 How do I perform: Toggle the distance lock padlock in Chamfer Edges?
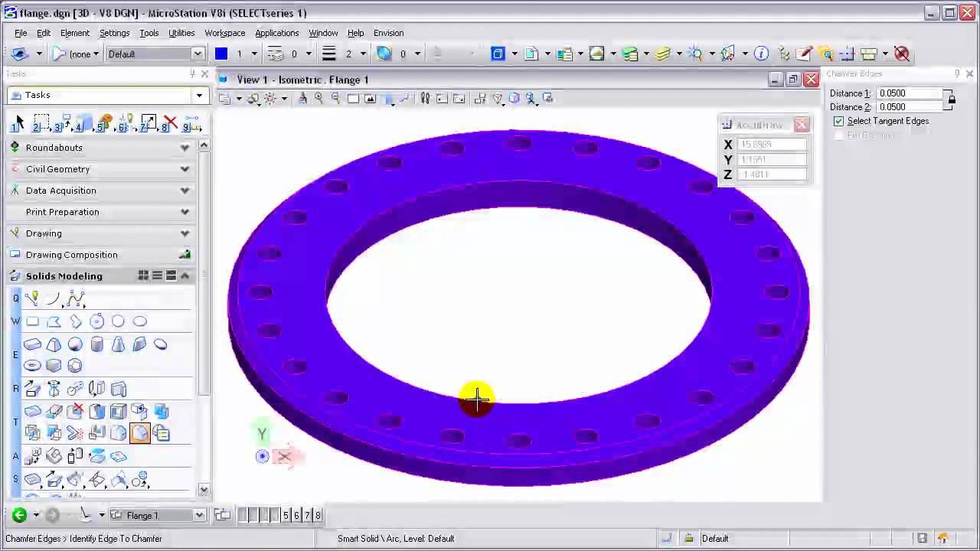point(951,99)
